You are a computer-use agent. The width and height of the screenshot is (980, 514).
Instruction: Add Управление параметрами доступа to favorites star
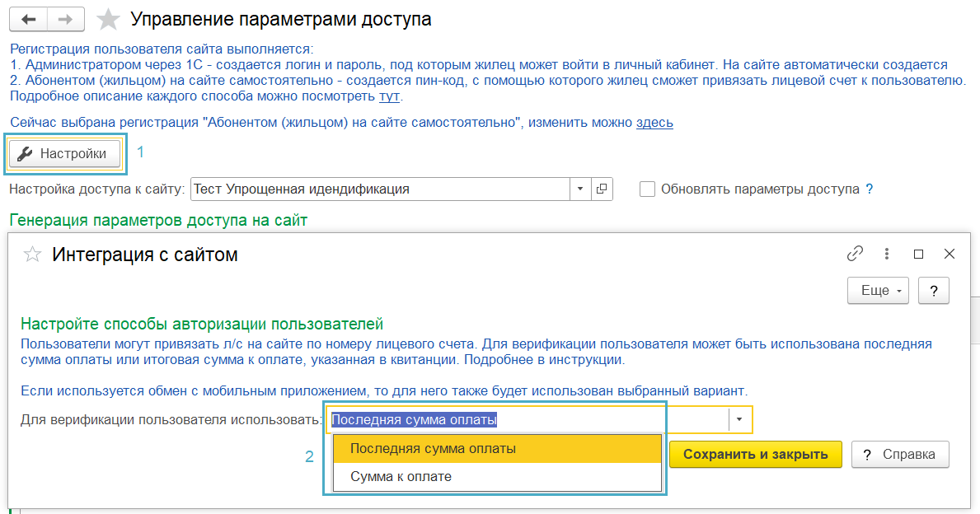coord(108,20)
